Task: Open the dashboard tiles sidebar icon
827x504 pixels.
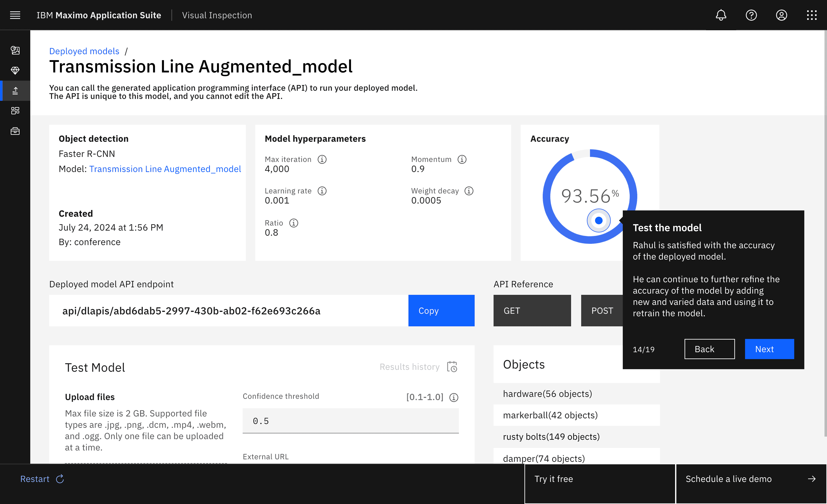Action: click(x=15, y=111)
